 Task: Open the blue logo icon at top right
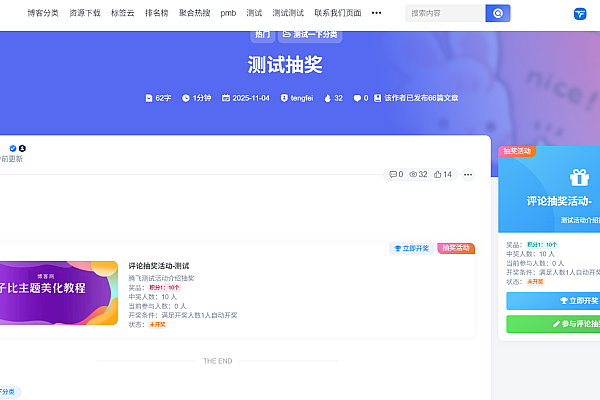point(580,14)
